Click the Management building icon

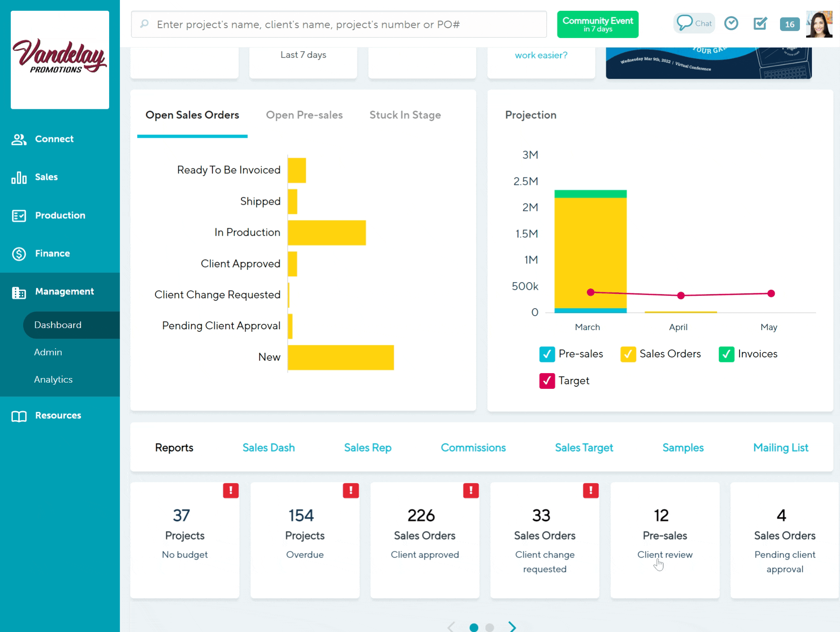[x=19, y=292]
